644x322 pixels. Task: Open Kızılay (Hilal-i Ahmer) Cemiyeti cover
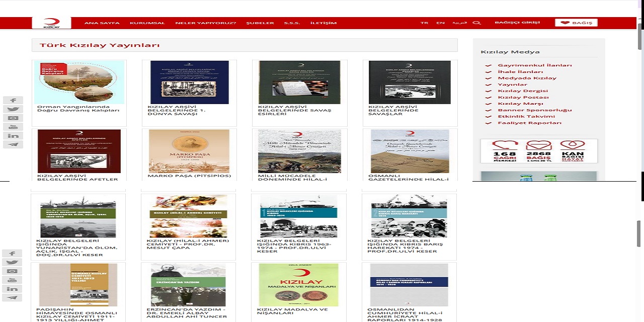pyautogui.click(x=189, y=216)
